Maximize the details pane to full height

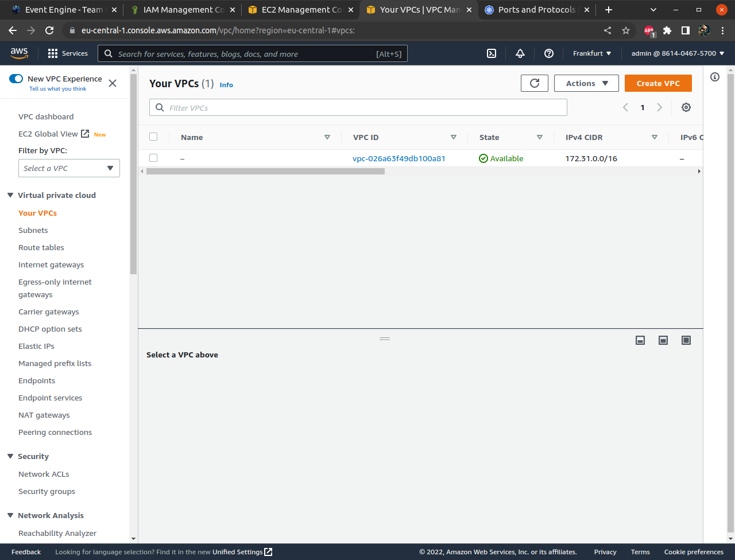(x=686, y=340)
